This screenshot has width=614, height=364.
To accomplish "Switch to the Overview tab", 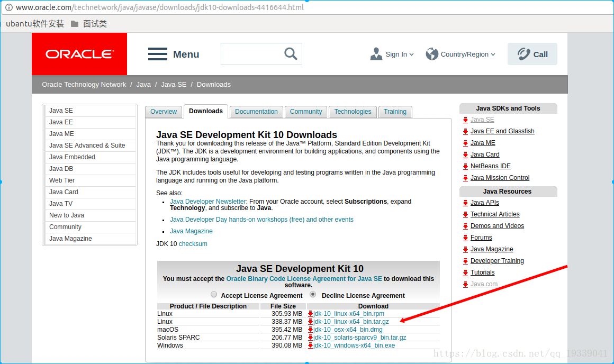I will point(164,112).
